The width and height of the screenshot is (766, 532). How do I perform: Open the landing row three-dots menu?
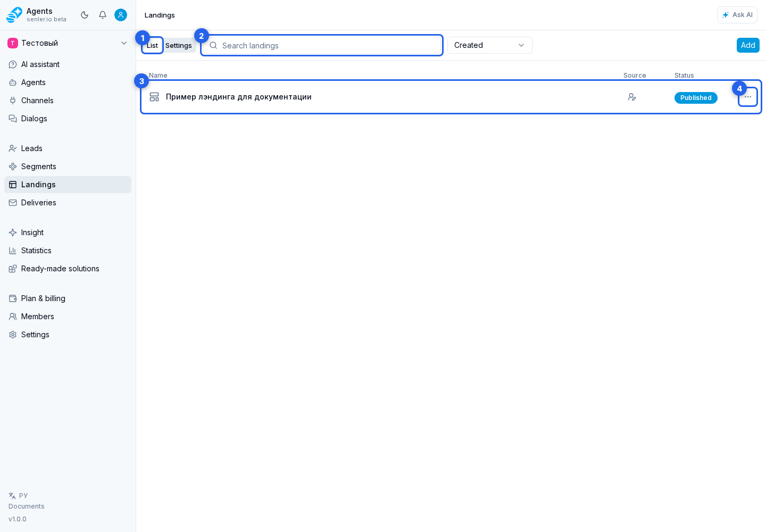[x=748, y=97]
